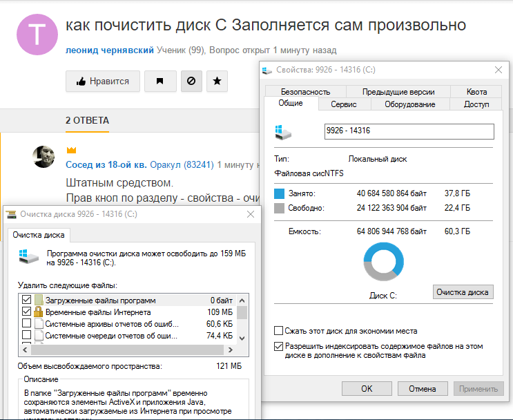
Task: Uncheck Загруженные файлы программ checkbox
Action: (x=26, y=300)
